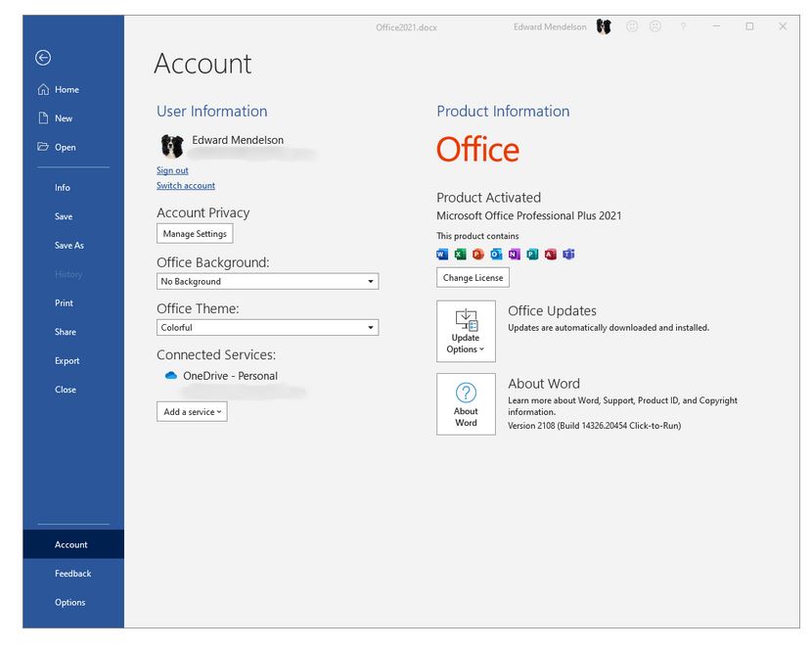Viewport: 812px width, 650px height.
Task: Click the Change License button
Action: pyautogui.click(x=473, y=278)
